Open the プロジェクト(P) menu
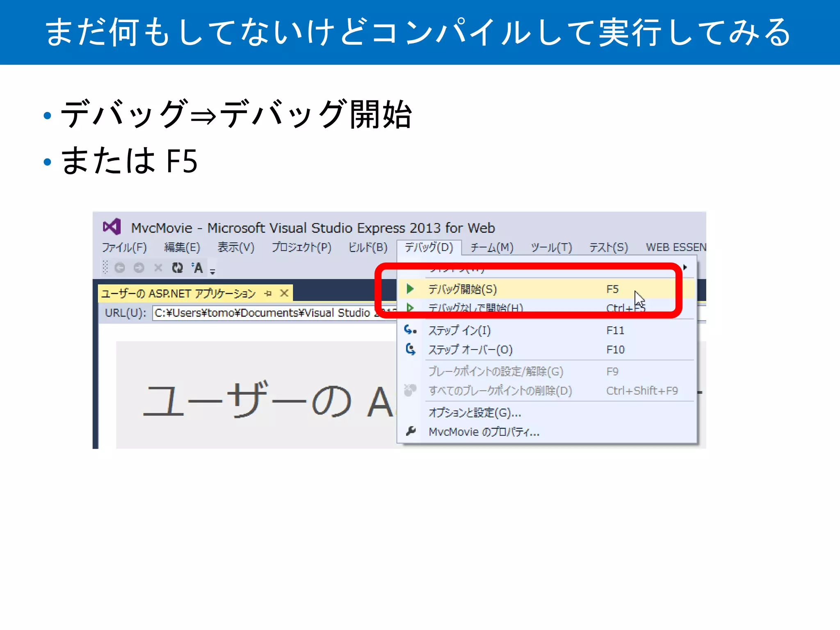840x630 pixels. click(301, 247)
